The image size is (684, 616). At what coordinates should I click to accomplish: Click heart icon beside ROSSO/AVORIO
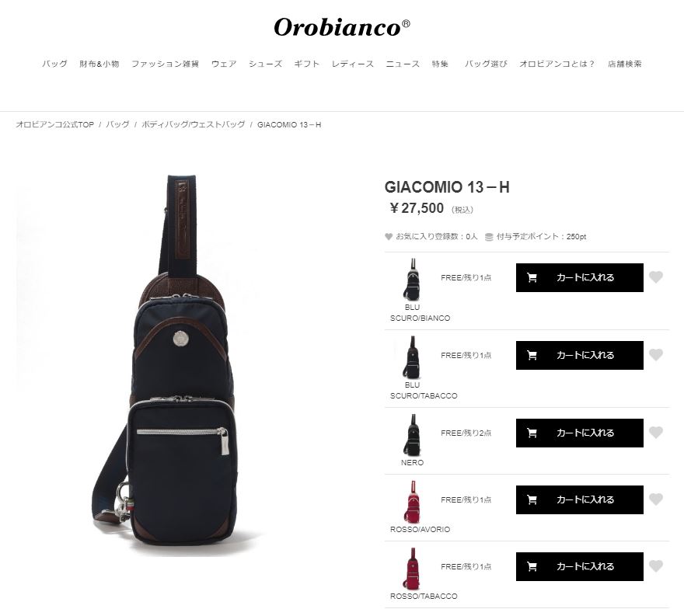tap(656, 499)
